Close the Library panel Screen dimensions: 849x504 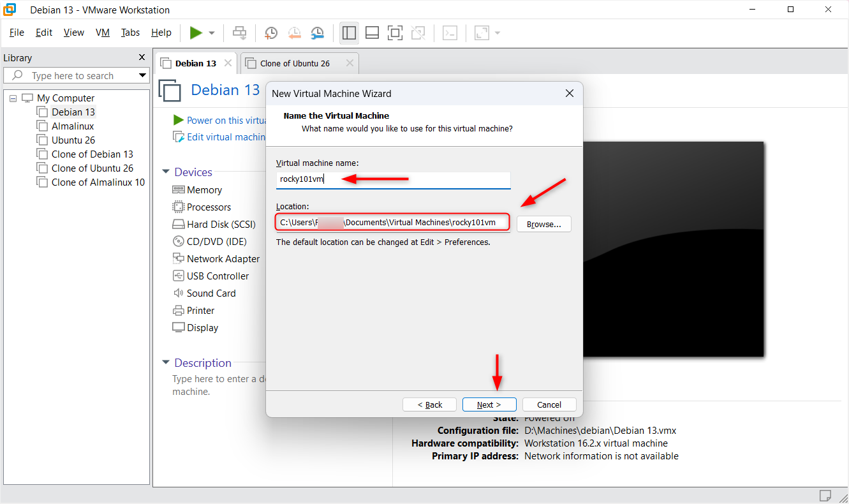pos(142,57)
